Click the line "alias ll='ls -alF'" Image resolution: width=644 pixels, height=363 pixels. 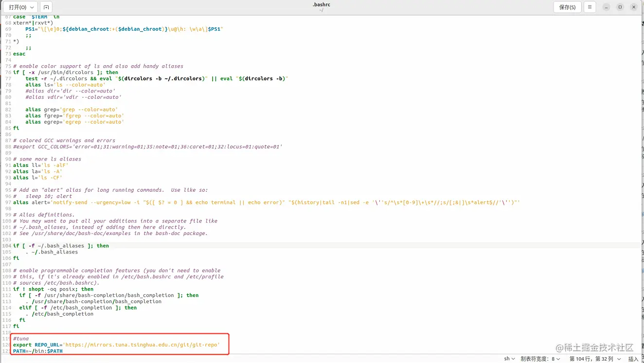pyautogui.click(x=40, y=165)
